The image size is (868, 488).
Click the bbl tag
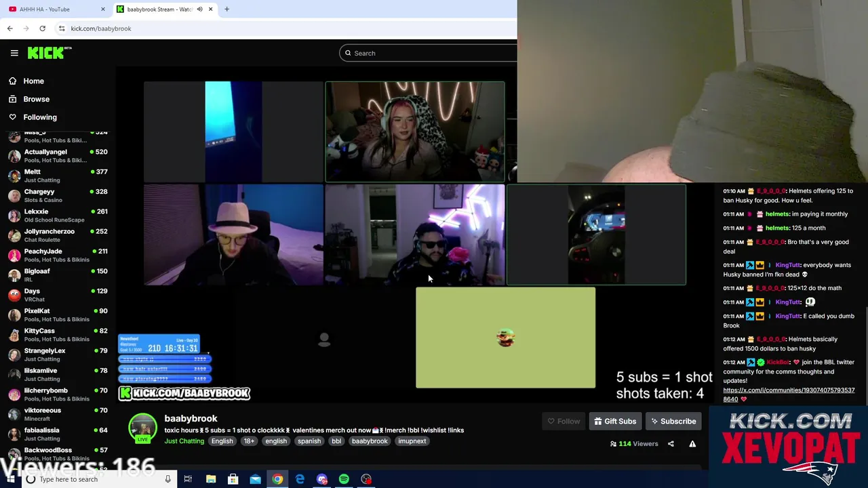click(336, 441)
